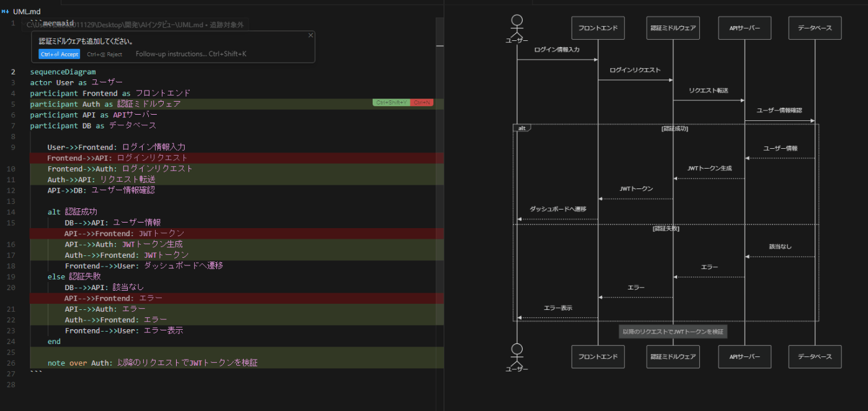Click the Markdown file icon beside UML.md
This screenshot has width=868, height=411.
pyautogui.click(x=5, y=12)
